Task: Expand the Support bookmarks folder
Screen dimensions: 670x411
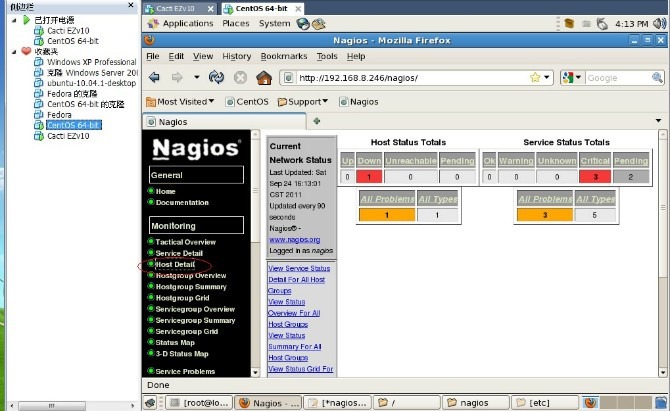Action: pyautogui.click(x=303, y=102)
